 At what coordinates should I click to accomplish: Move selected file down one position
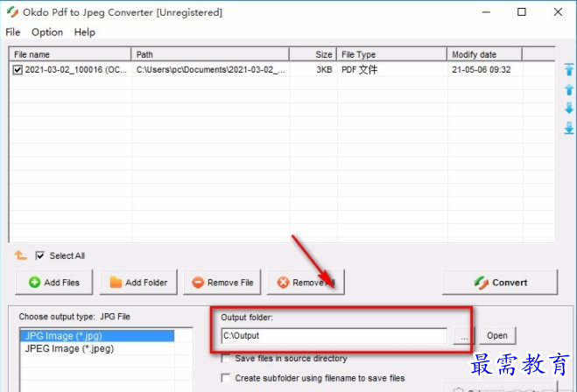click(569, 108)
